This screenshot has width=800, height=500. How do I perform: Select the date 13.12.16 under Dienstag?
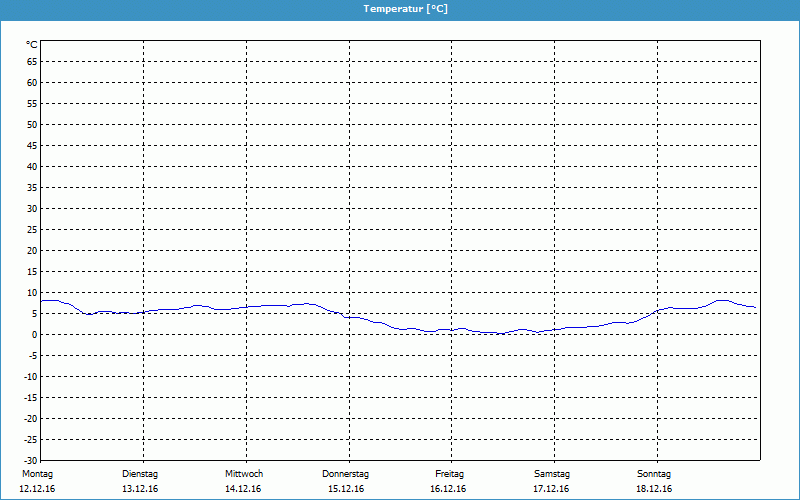coord(140,489)
